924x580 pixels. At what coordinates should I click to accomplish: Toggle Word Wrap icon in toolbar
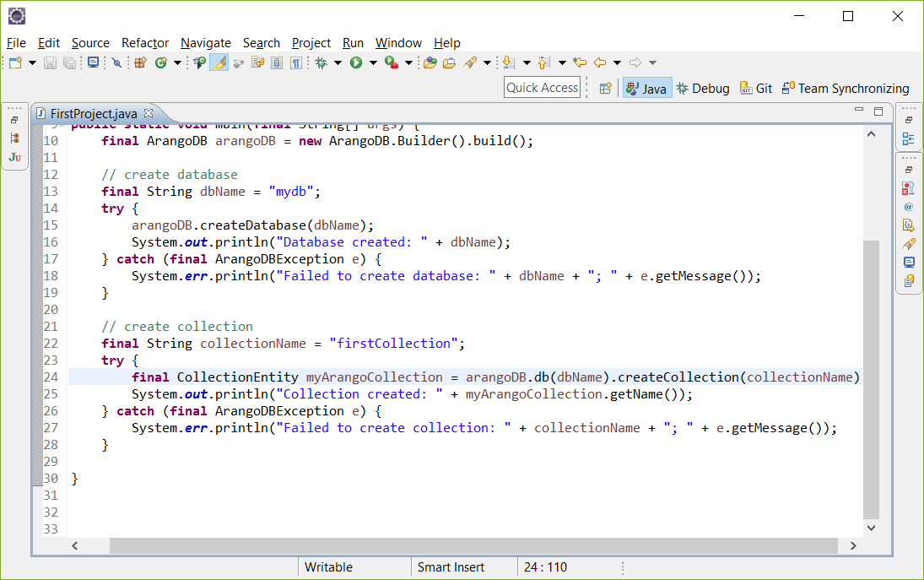(x=257, y=62)
